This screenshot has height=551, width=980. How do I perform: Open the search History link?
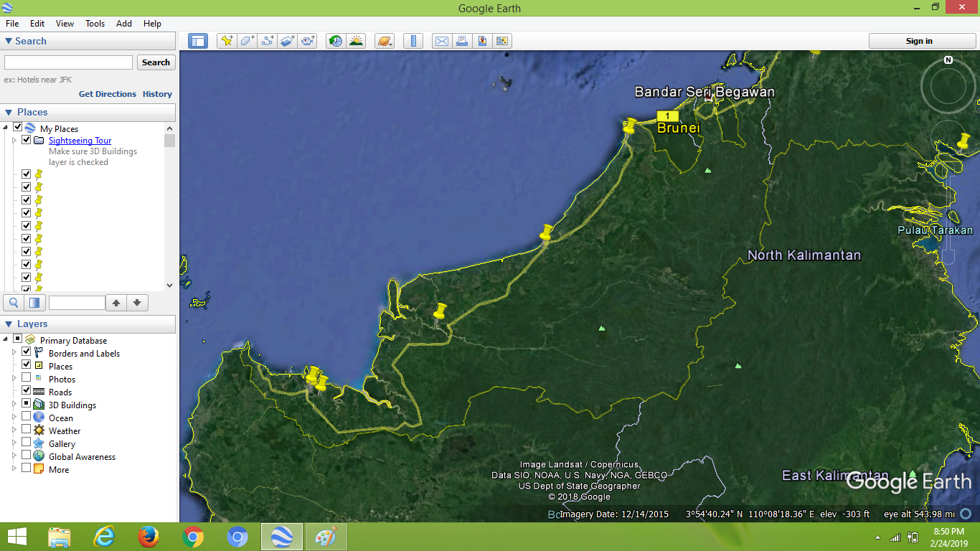click(x=157, y=94)
